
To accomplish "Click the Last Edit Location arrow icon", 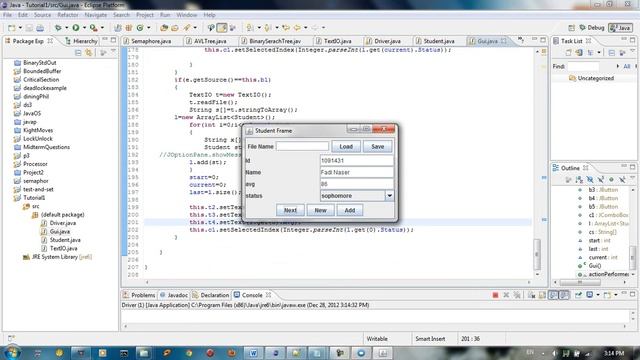I will tap(286, 28).
